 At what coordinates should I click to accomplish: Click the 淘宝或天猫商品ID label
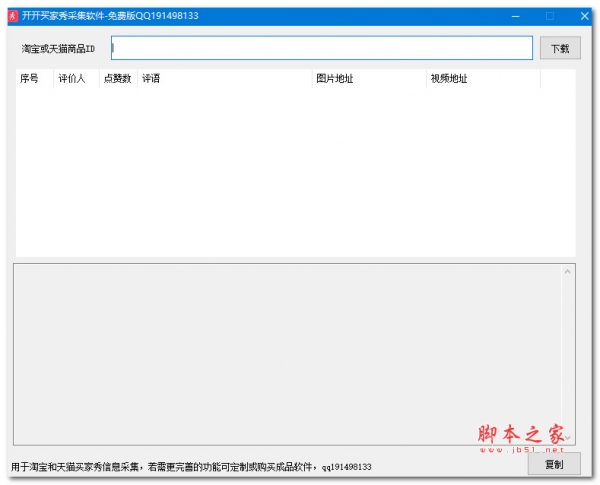click(58, 49)
